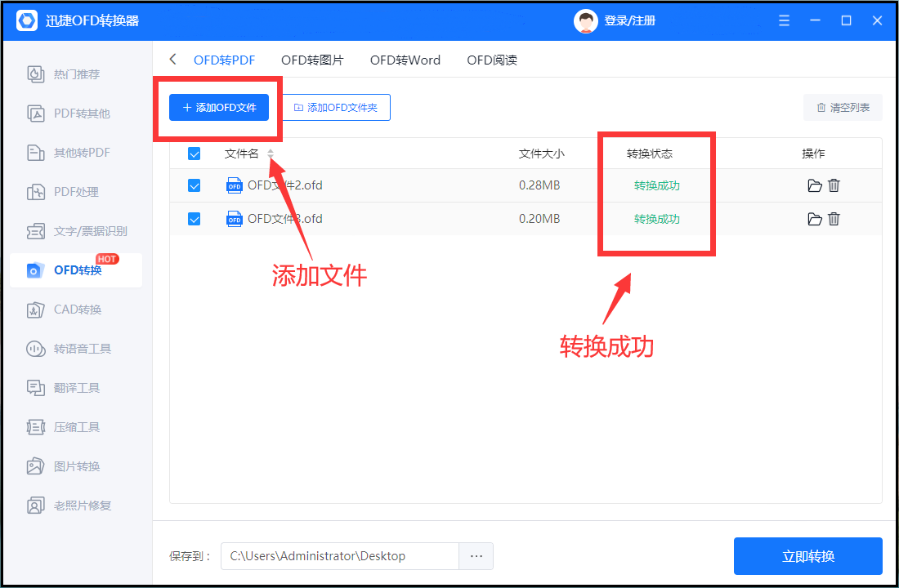The height and width of the screenshot is (588, 899).
Task: Click the 添加OFD文件夹 button
Action: 337,107
